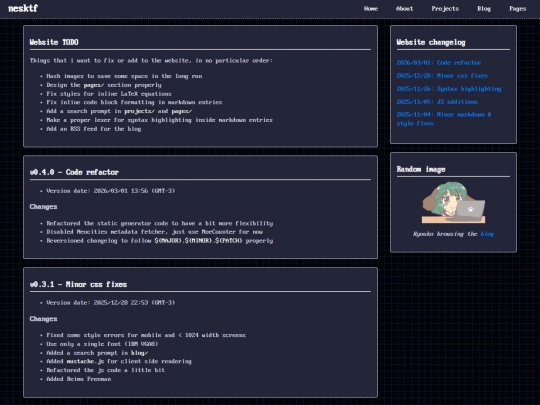Viewport: 540px width, 405px height.
Task: Open the About nav item
Action: pyautogui.click(x=404, y=9)
